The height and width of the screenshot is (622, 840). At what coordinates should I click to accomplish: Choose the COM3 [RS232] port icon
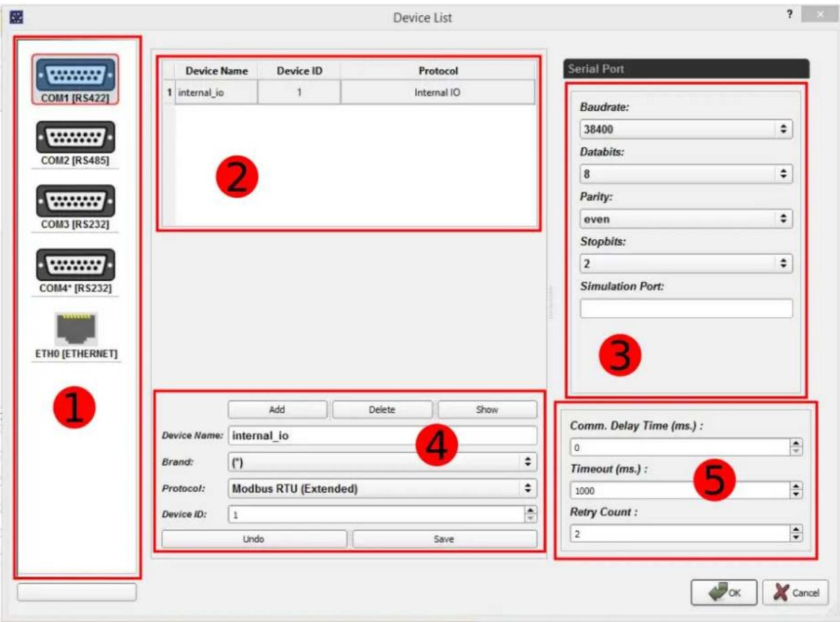coord(75,207)
